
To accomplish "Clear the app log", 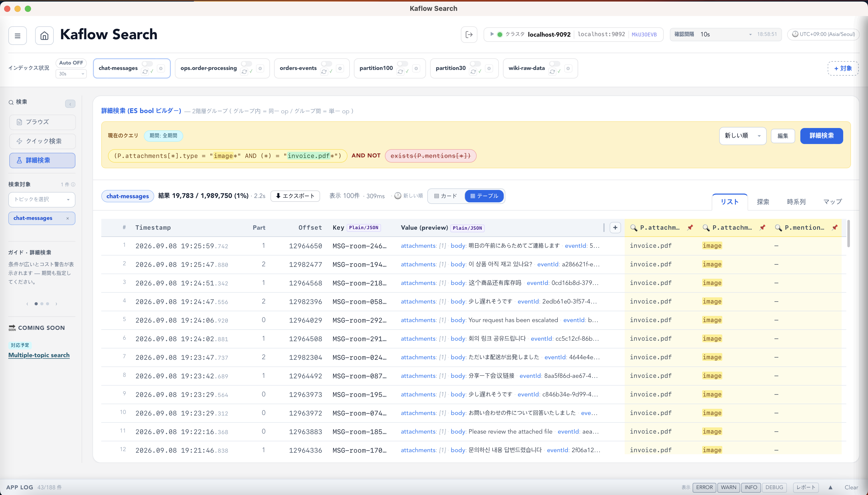I will tap(851, 488).
